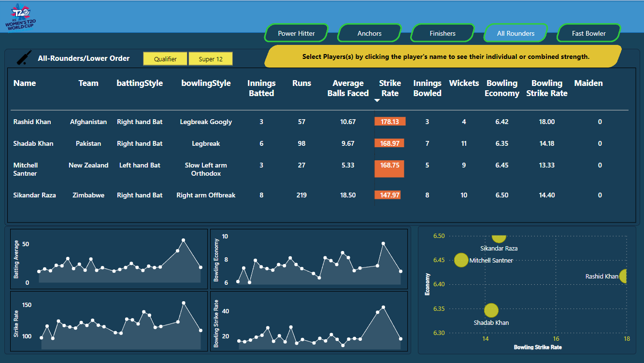The height and width of the screenshot is (363, 644).
Task: Select player Sikandar Raza in the table
Action: pos(35,195)
